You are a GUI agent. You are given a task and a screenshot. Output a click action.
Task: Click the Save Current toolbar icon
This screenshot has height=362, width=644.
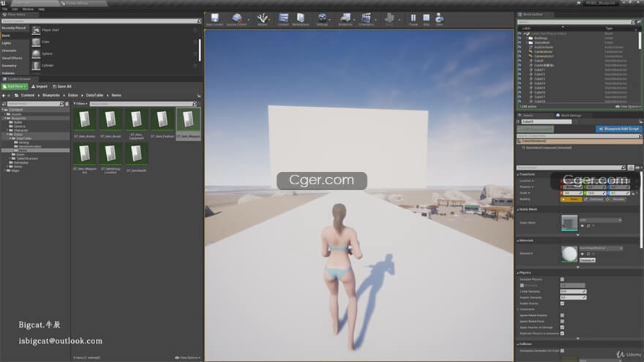pyautogui.click(x=214, y=18)
